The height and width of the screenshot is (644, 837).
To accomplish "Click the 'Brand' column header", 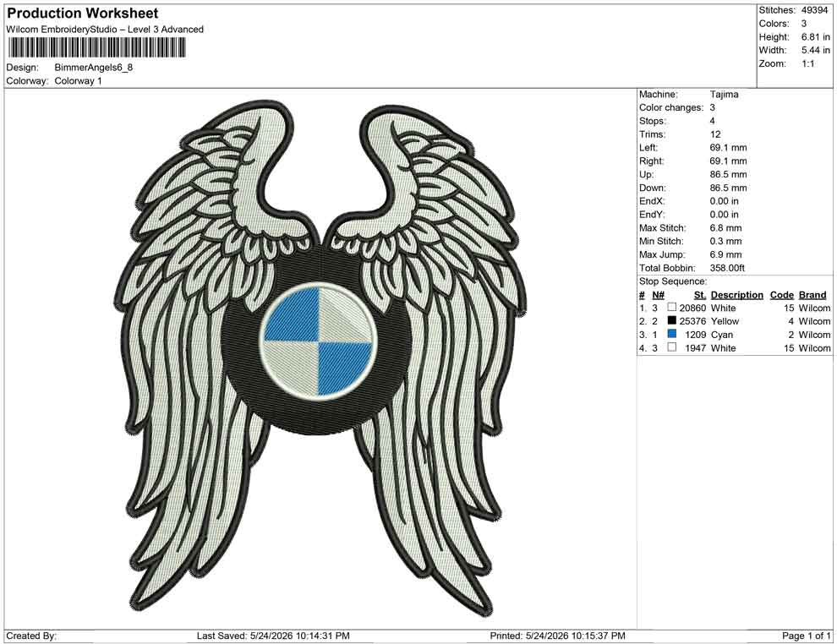I will (x=812, y=294).
